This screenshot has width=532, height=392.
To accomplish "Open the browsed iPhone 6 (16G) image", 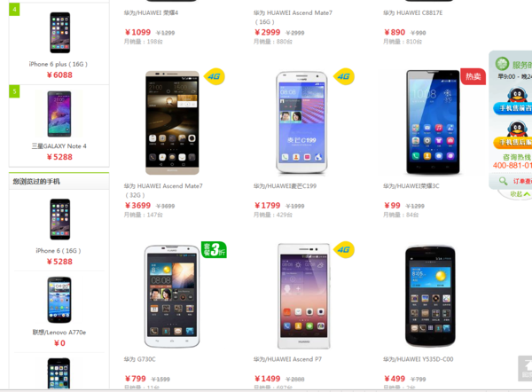I will pyautogui.click(x=60, y=219).
